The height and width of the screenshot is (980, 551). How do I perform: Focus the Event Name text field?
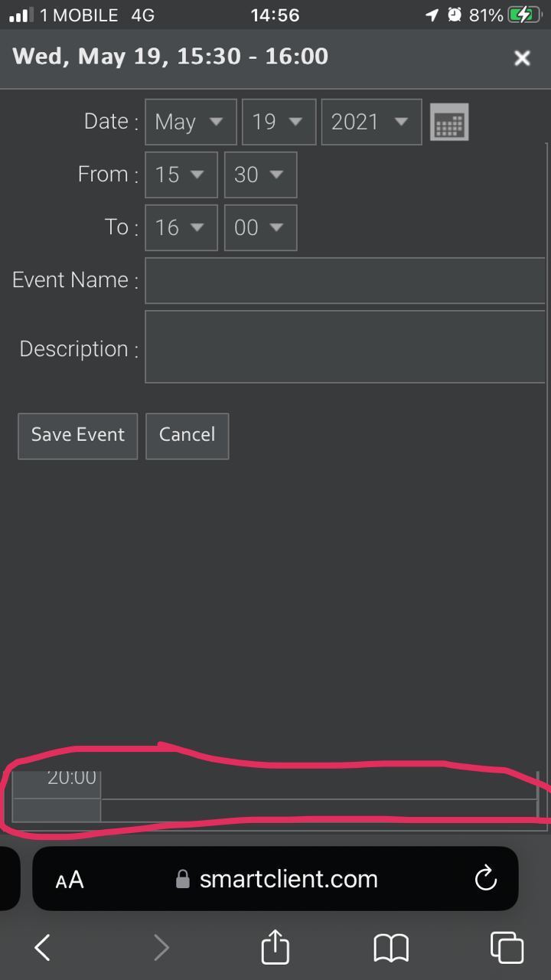(344, 280)
